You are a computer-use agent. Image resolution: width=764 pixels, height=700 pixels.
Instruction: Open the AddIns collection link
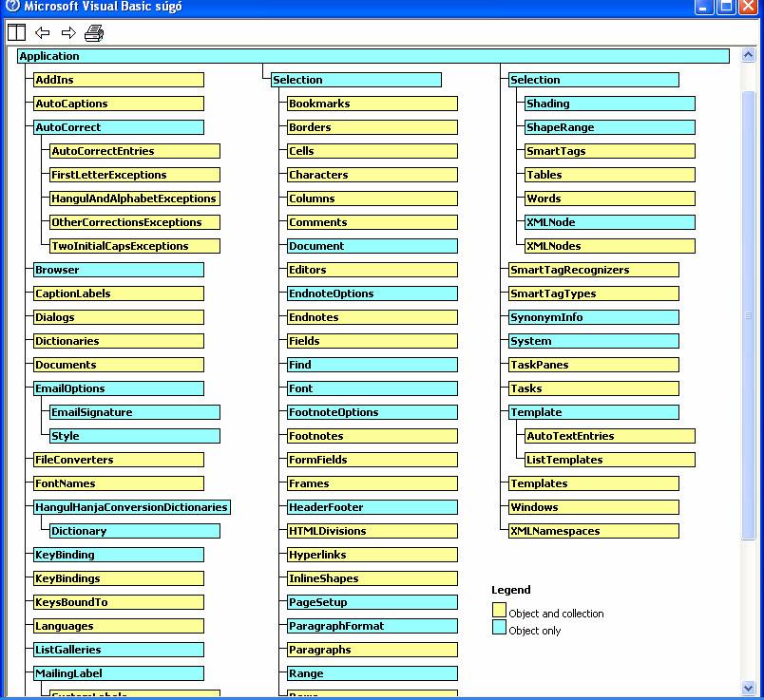coord(119,80)
